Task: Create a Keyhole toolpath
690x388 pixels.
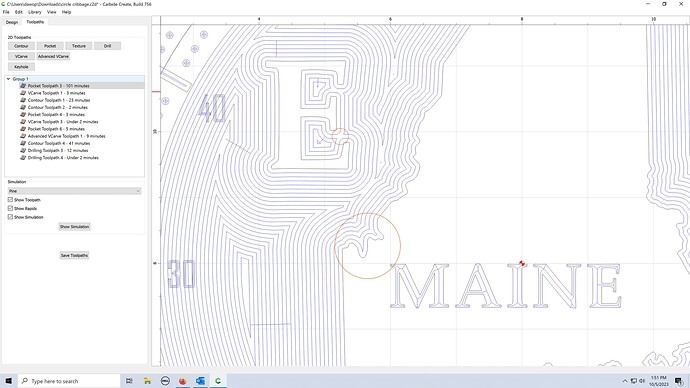Action: tap(21, 67)
